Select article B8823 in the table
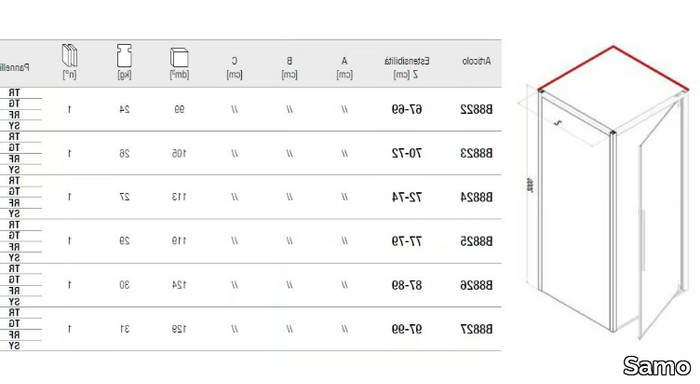 coord(476,153)
